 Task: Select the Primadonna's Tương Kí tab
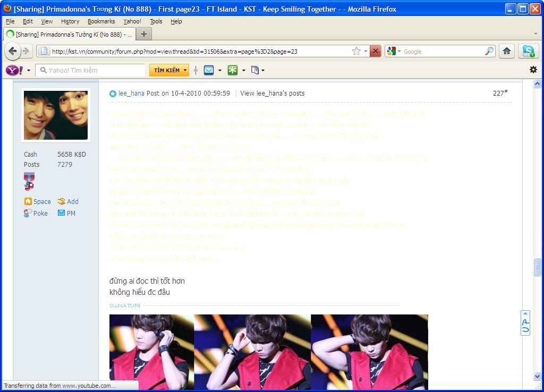tap(69, 34)
